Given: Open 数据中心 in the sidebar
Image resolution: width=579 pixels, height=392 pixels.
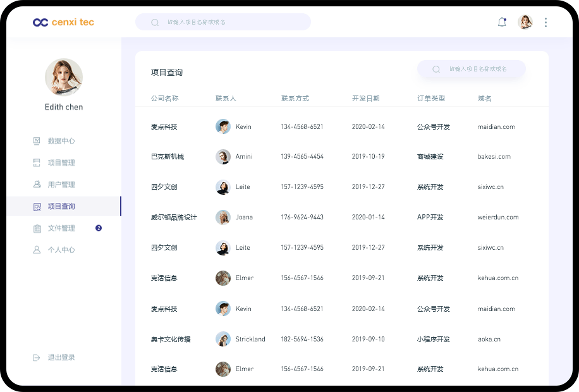Looking at the screenshot, I should pyautogui.click(x=61, y=141).
